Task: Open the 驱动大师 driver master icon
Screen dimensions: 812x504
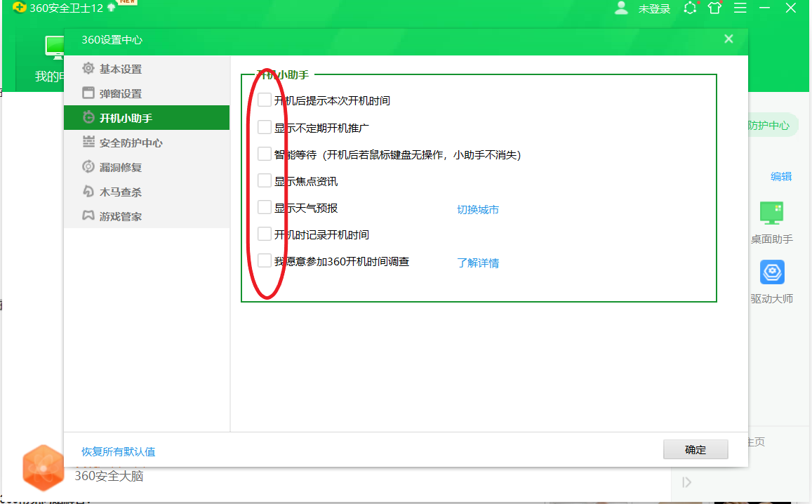Action: (771, 272)
